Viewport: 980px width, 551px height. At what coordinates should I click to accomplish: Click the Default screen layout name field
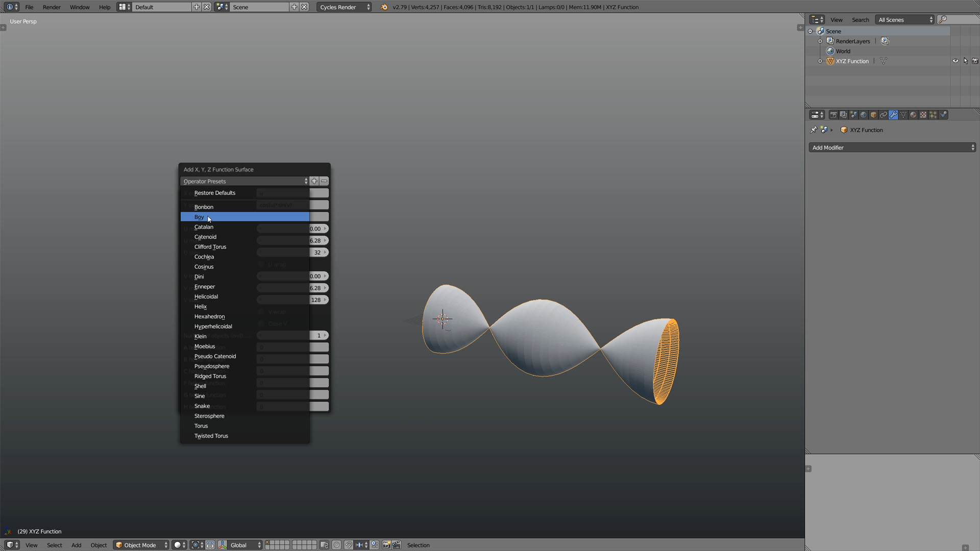pos(162,7)
